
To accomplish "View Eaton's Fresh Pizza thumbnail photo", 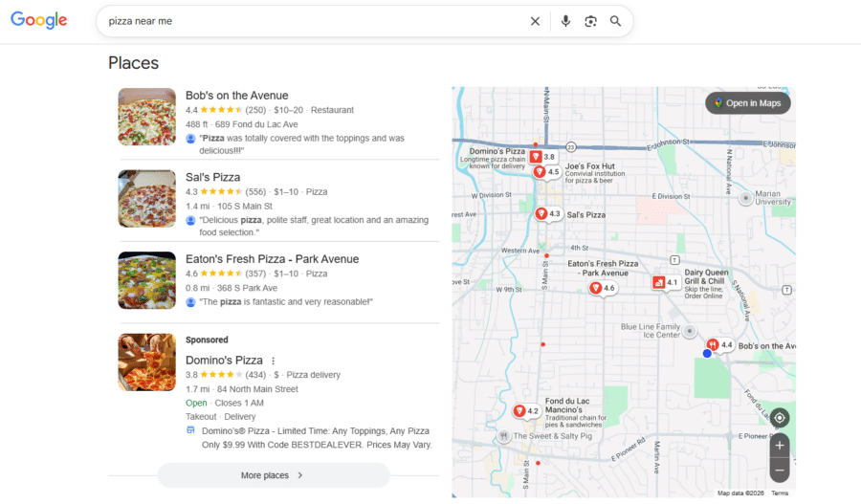I will point(147,280).
